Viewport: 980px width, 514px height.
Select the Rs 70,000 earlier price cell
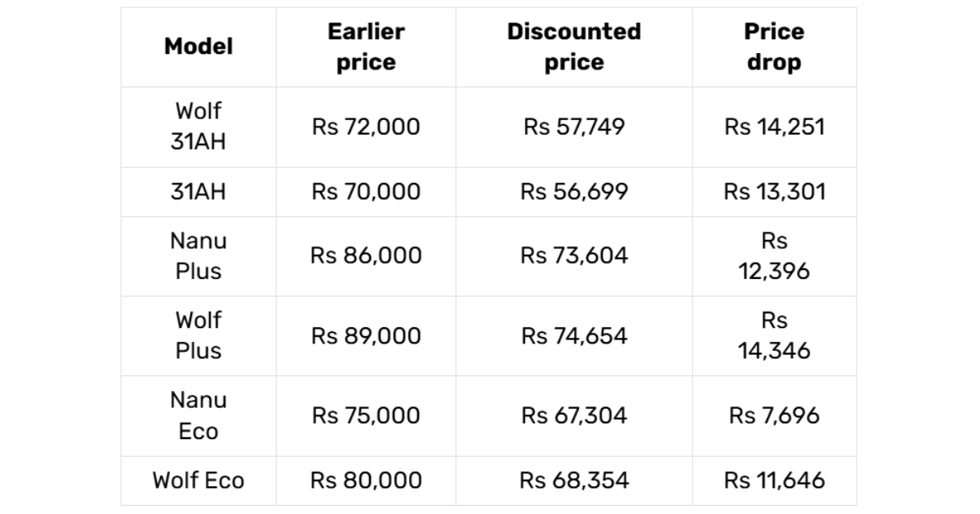pos(366,192)
